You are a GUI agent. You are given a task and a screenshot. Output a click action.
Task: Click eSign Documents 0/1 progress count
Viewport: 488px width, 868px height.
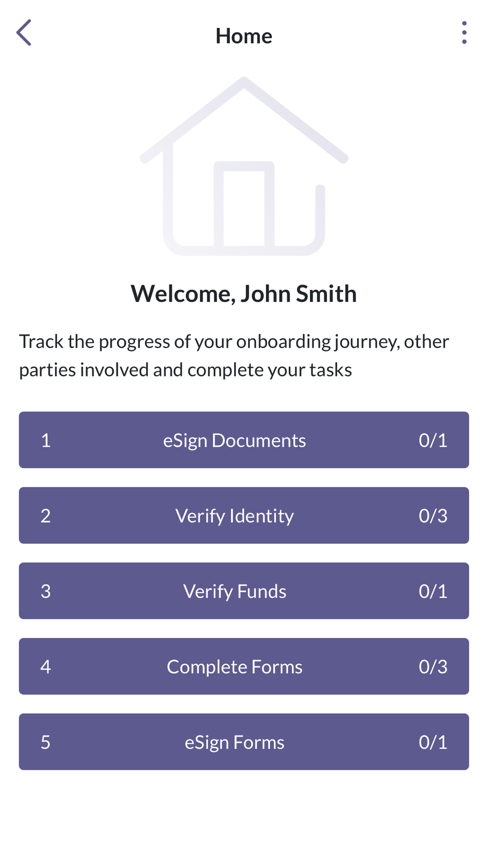click(433, 440)
